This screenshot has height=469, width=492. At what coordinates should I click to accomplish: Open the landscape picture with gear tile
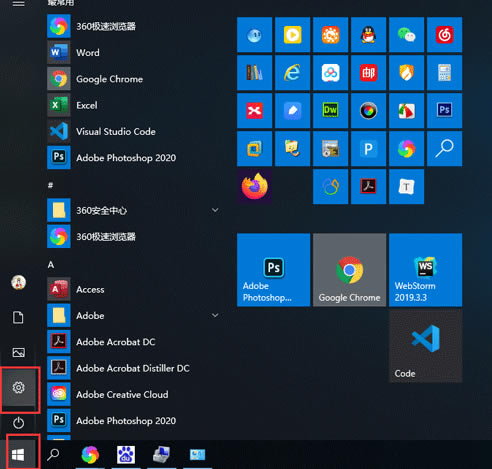(330, 149)
